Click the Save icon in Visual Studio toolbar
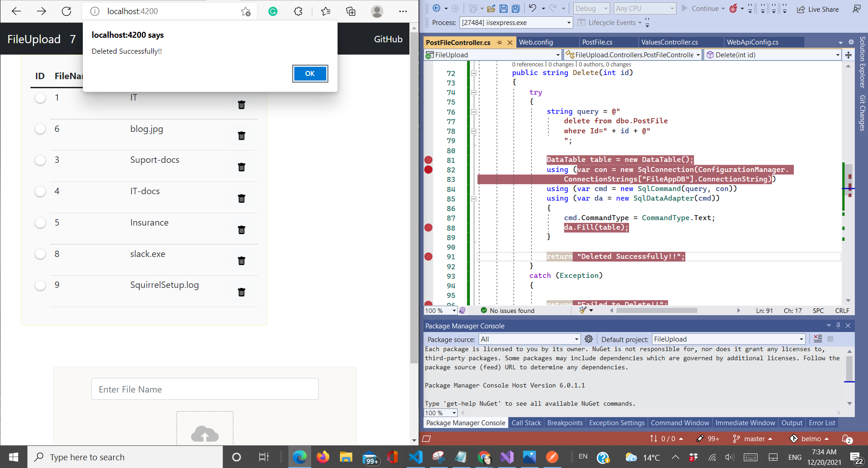This screenshot has width=868, height=468. point(504,8)
